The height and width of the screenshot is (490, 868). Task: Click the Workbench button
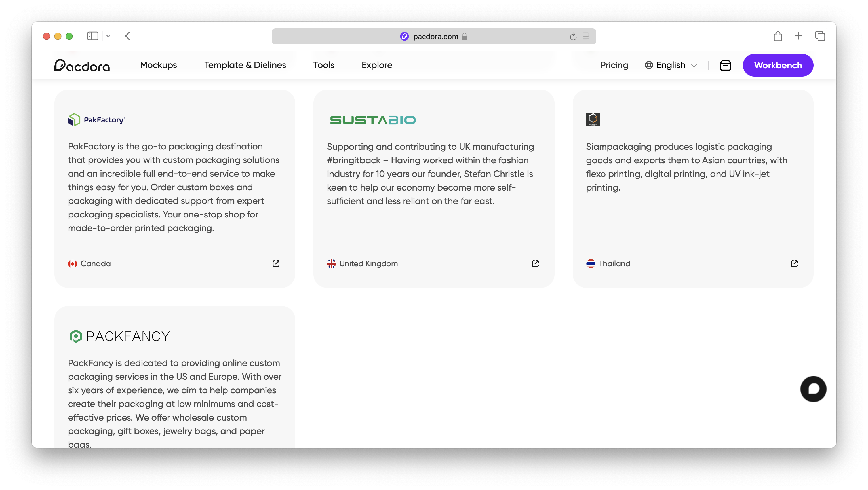(778, 65)
